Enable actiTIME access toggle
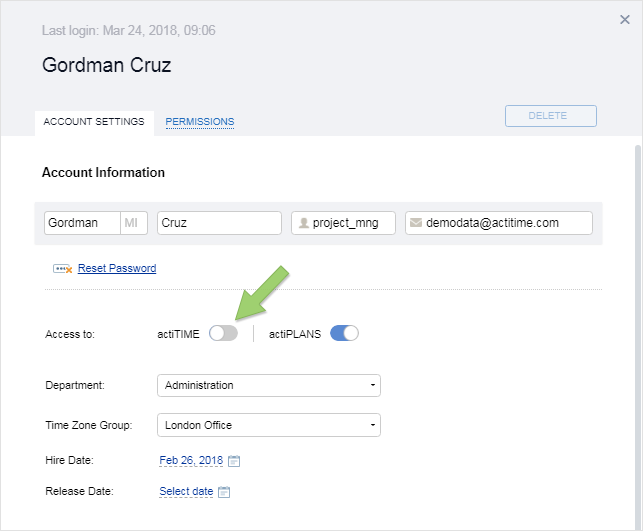The width and height of the screenshot is (643, 531). click(223, 333)
